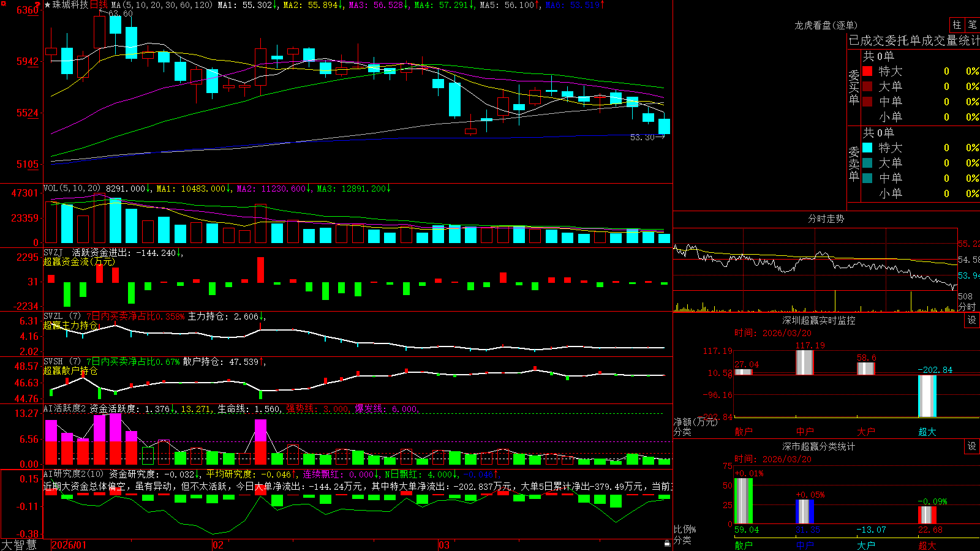The height and width of the screenshot is (551, 980).
Task: Click the VOL(5,10,20) indicator label
Action: point(72,189)
